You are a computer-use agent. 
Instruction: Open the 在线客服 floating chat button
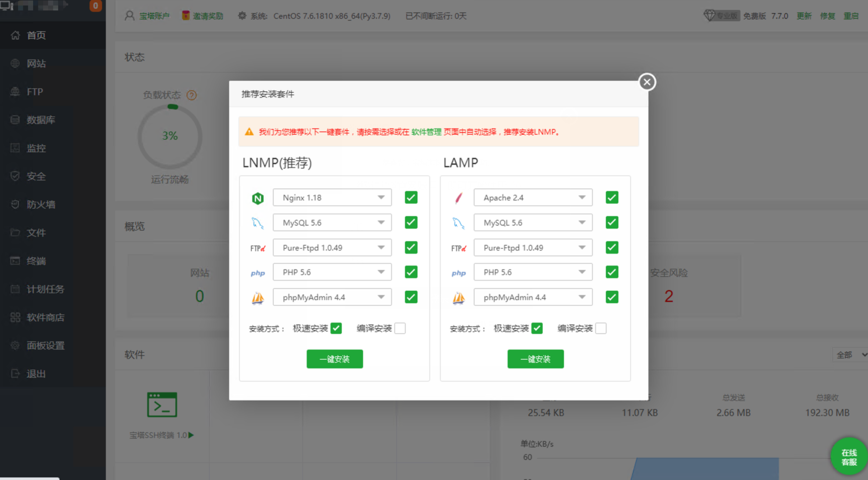[x=849, y=457]
